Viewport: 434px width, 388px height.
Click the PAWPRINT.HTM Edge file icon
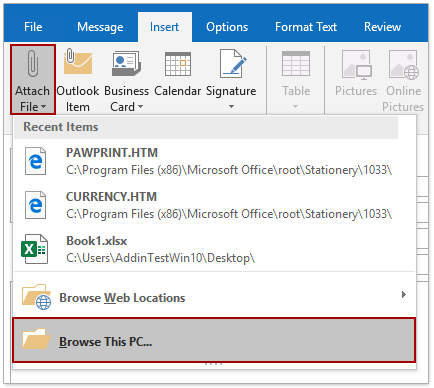point(35,161)
